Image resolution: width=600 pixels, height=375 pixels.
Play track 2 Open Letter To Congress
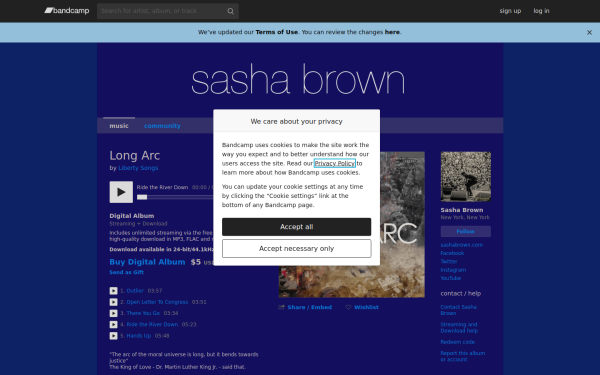113,302
